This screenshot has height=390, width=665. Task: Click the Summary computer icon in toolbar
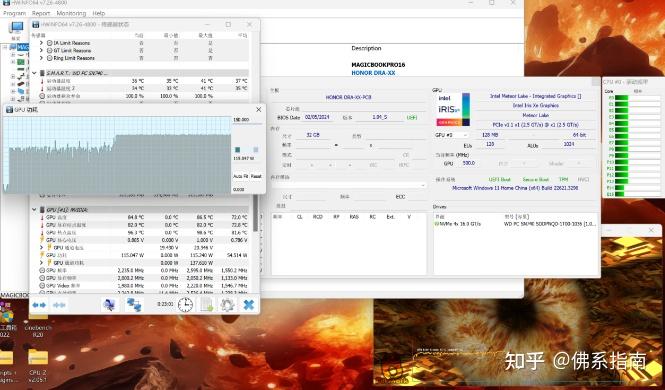pyautogui.click(x=16, y=28)
